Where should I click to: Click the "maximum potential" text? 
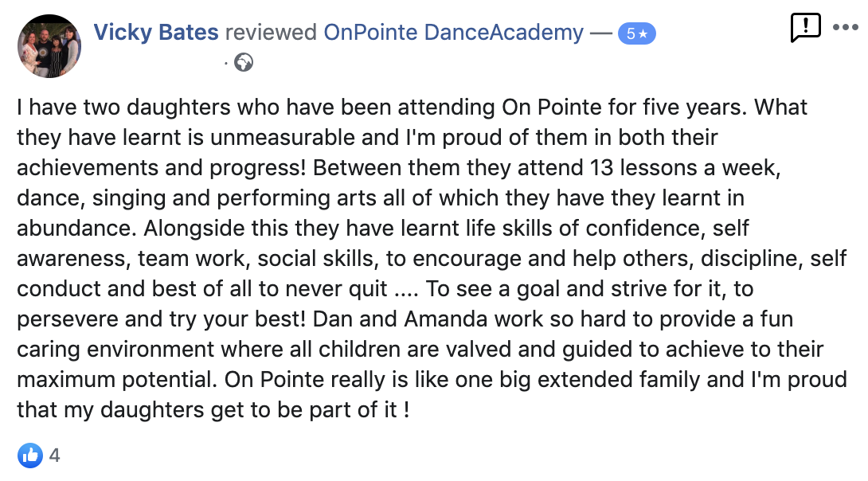point(116,380)
